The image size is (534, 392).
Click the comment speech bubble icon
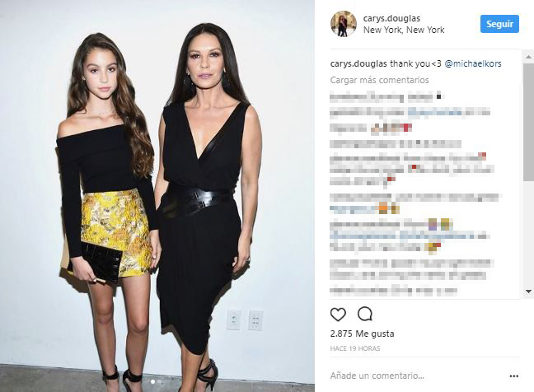point(365,314)
